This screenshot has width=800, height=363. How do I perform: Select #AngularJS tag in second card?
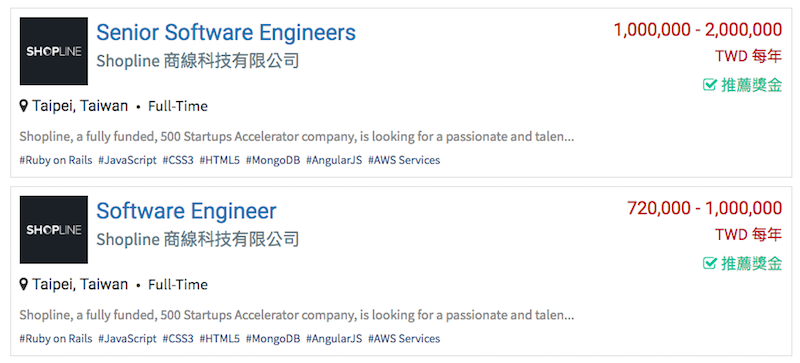coord(334,338)
